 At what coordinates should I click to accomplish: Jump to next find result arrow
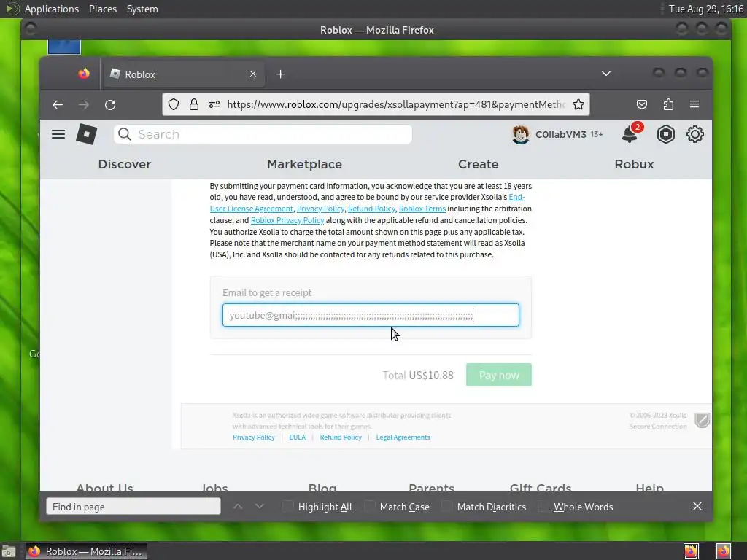259,507
